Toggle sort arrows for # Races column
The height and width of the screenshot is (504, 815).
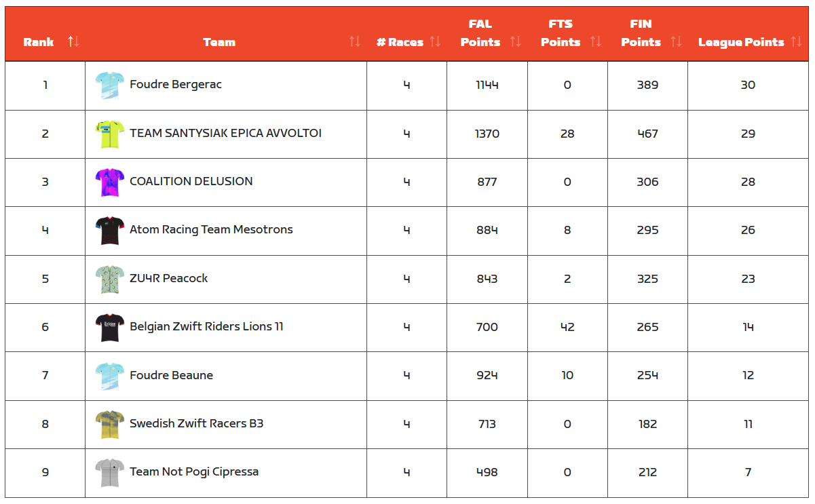[435, 42]
